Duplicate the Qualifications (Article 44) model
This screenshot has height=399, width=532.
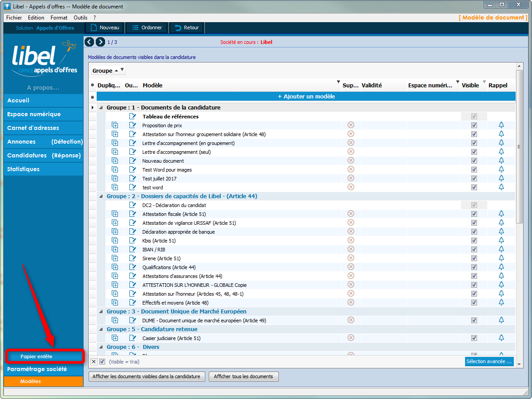115,267
